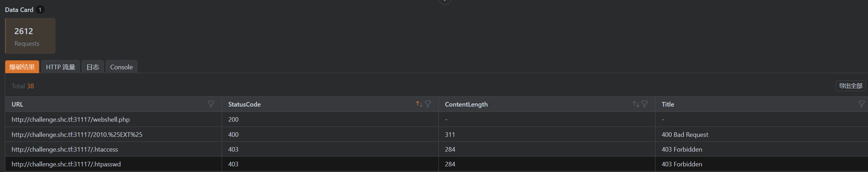This screenshot has width=868, height=172.
Task: Sort results by ContentLength
Action: pyautogui.click(x=636, y=104)
